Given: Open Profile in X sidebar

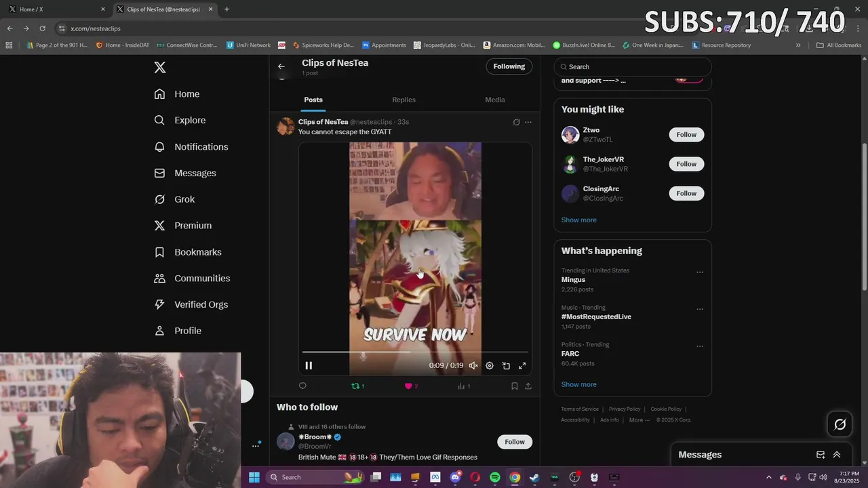Looking at the screenshot, I should [178, 331].
